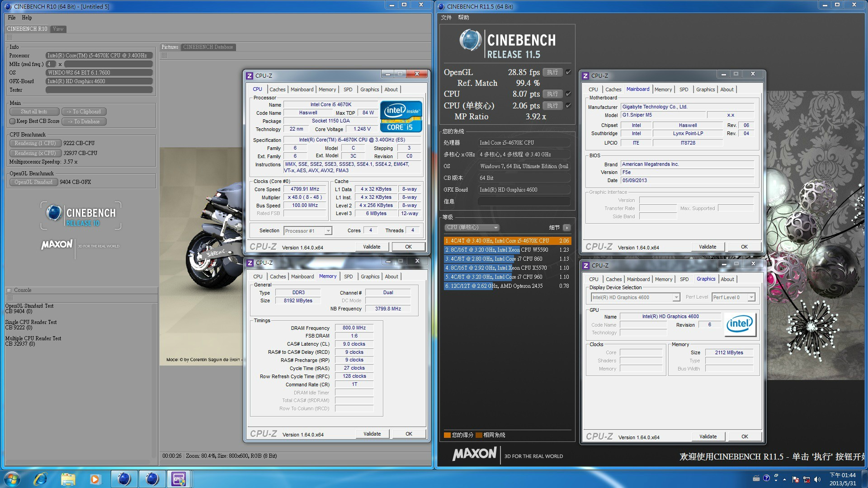Click CPU-Z Z icon in Graphics window
The width and height of the screenshot is (868, 488).
pyautogui.click(x=586, y=265)
